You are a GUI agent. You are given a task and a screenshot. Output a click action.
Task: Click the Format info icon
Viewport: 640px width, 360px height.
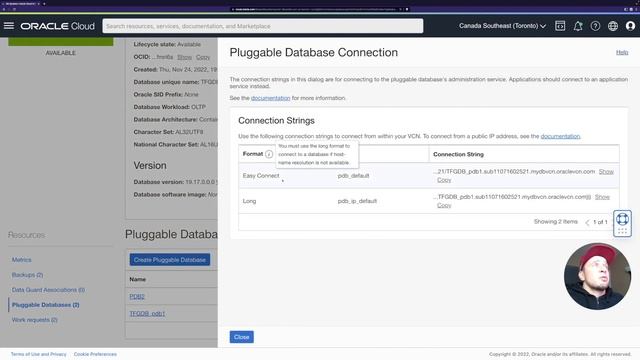pyautogui.click(x=269, y=154)
